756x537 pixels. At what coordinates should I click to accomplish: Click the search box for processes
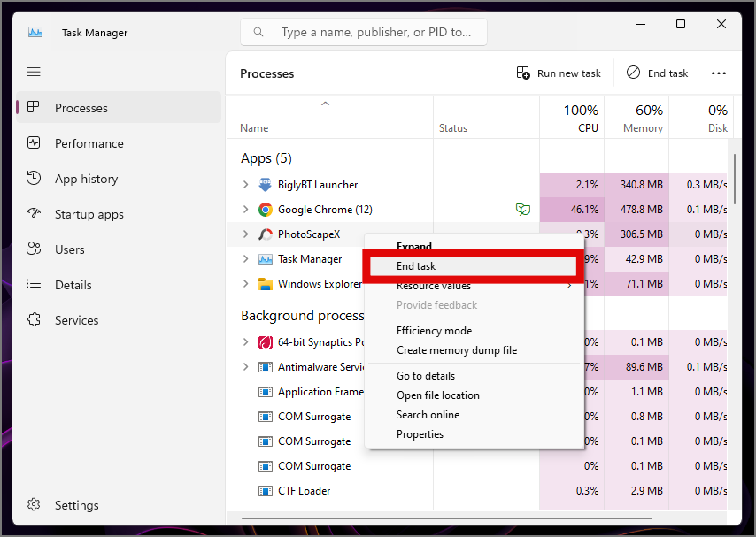coord(364,32)
